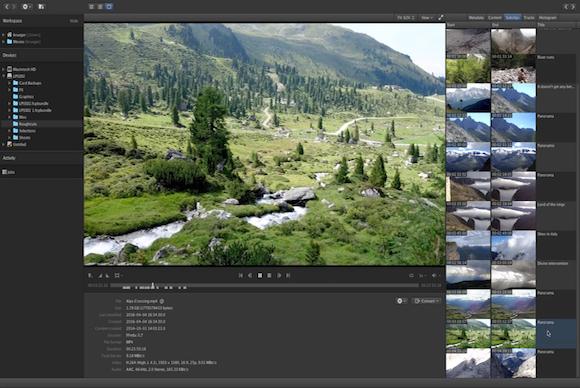
Task: Select the highlighted detail/player view icon
Action: pos(109,7)
